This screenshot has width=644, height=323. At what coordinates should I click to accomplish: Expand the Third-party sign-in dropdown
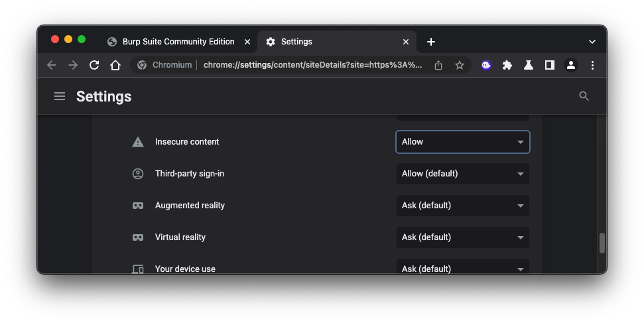(462, 174)
